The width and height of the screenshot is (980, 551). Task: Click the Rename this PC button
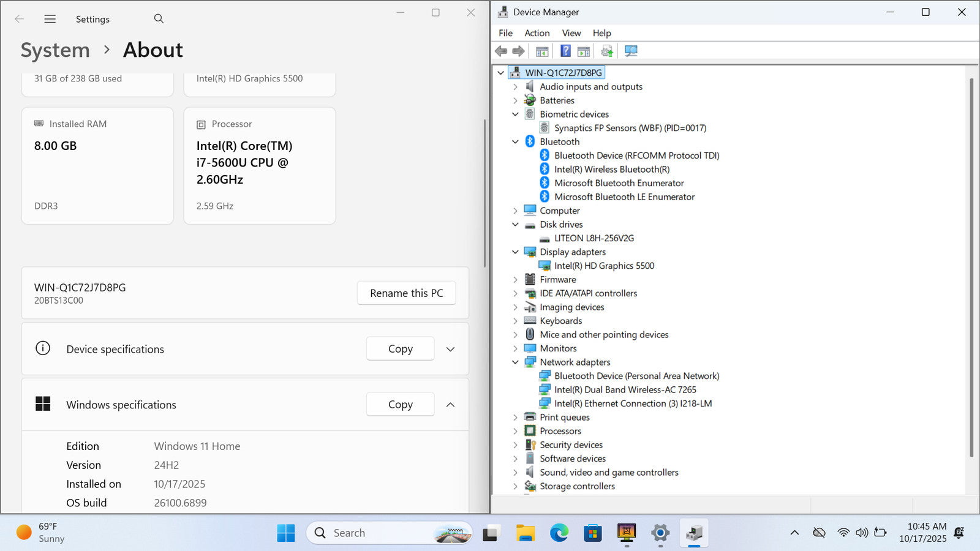point(406,293)
